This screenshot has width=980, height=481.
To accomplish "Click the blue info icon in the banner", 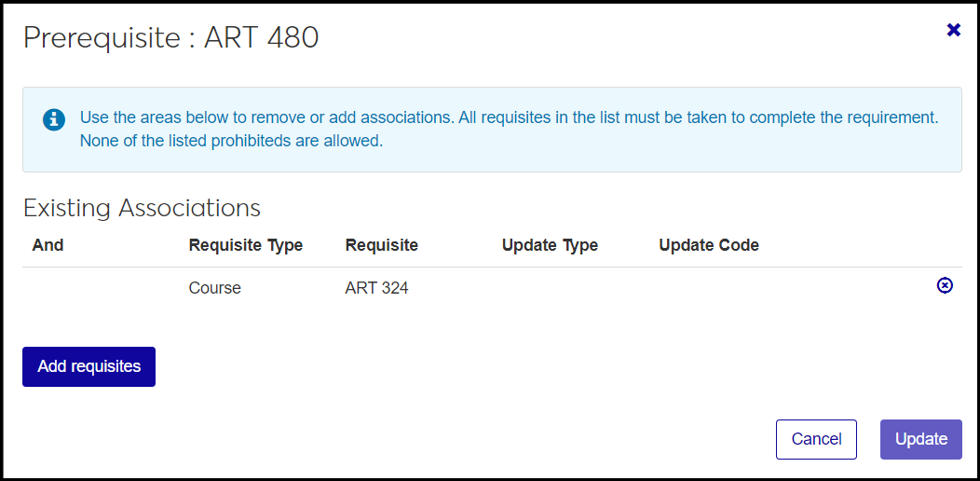I will click(54, 119).
